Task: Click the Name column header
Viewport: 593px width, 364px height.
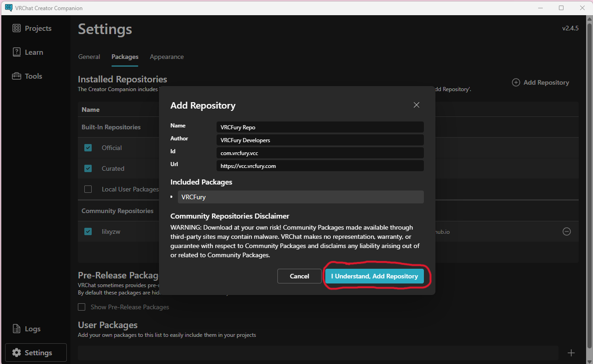Action: coord(91,110)
